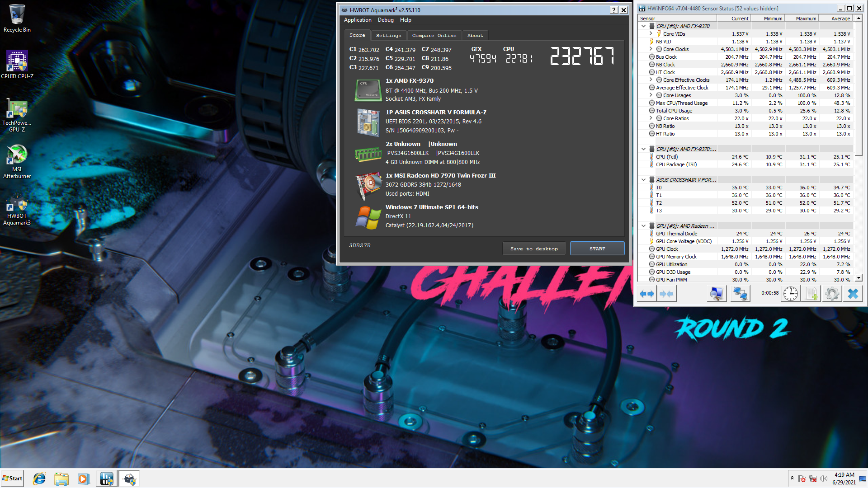
Task: Expand Core Effective Clocks row
Action: click(x=651, y=80)
